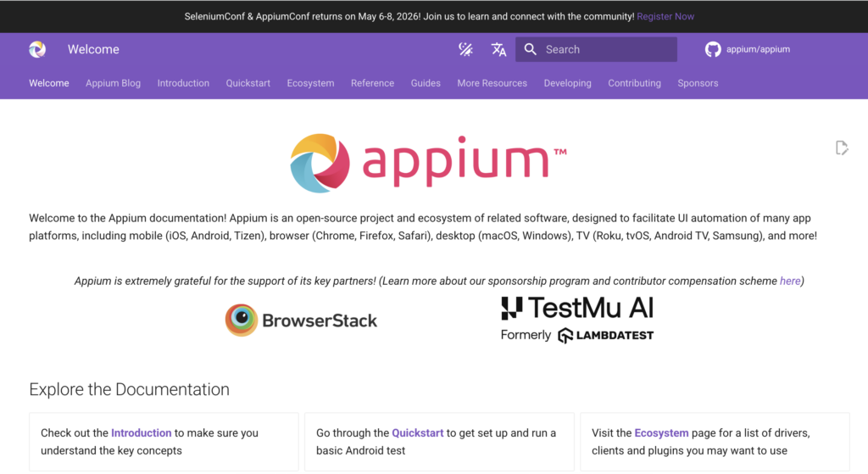Open the Quickstart link in card
Image resolution: width=868 pixels, height=474 pixels.
click(x=417, y=433)
